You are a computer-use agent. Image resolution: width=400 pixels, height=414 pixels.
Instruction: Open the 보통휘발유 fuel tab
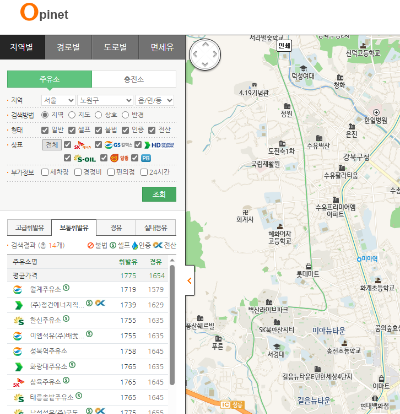74,228
